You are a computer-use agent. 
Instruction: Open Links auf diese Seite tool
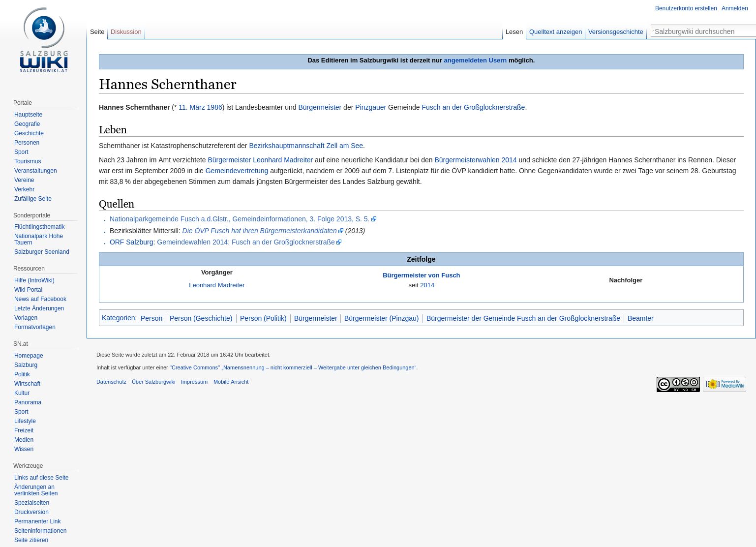[41, 478]
